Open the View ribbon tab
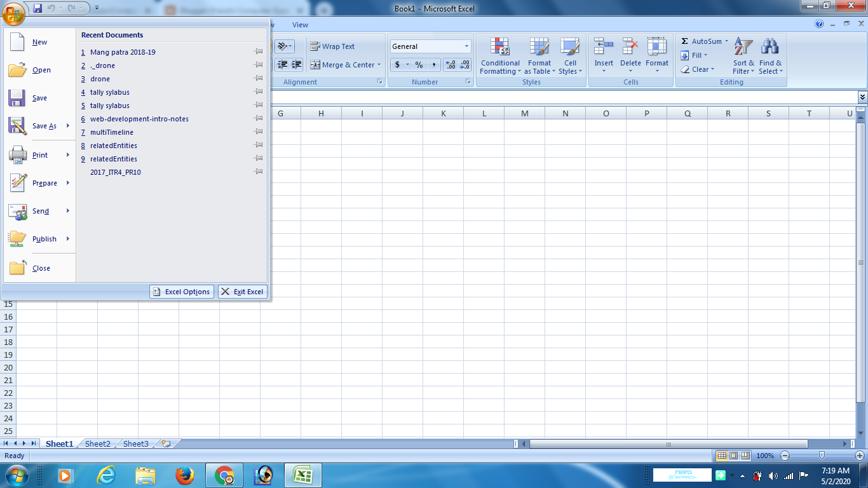The image size is (868, 488). 300,25
